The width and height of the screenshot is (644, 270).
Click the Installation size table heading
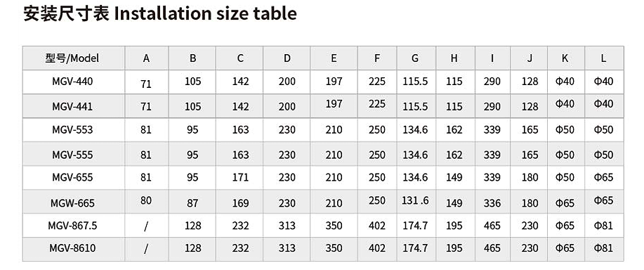[x=160, y=13]
